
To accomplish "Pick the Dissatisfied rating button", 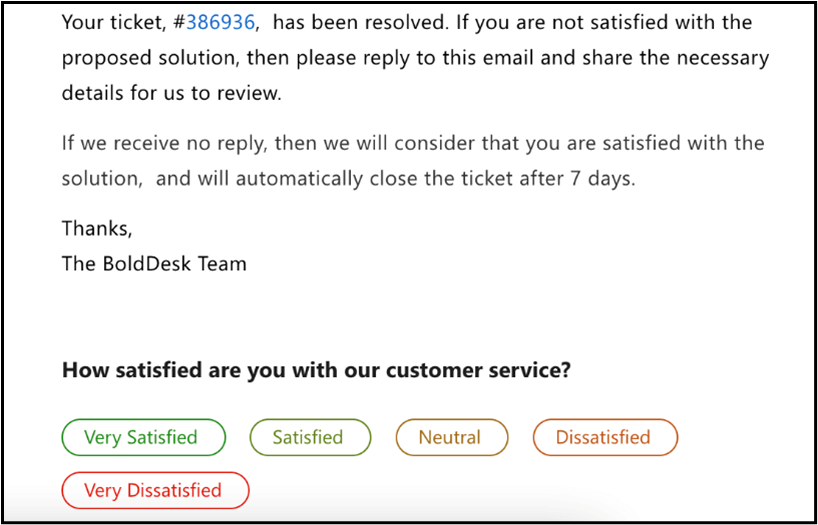I will point(603,437).
